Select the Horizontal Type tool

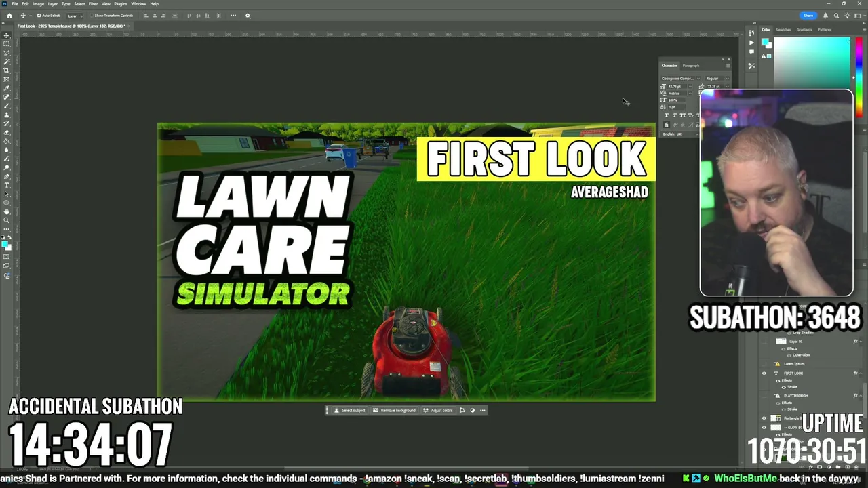[x=7, y=185]
